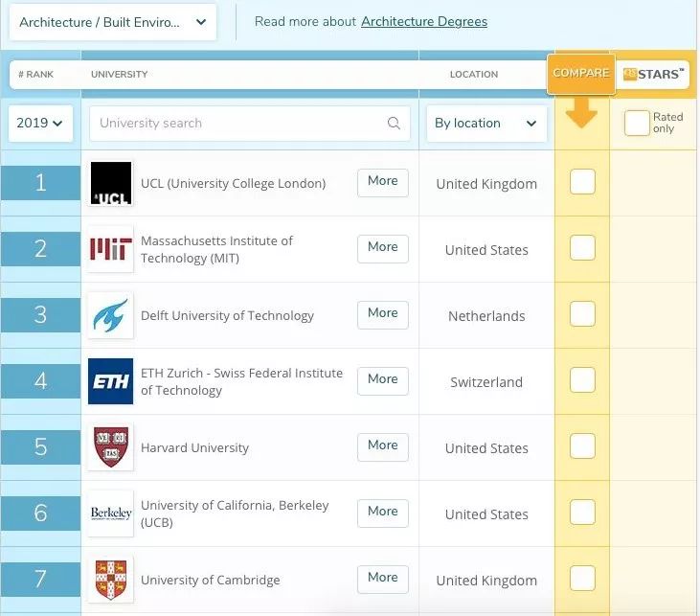The height and width of the screenshot is (616, 700).
Task: Click the University search input field
Action: 239,124
